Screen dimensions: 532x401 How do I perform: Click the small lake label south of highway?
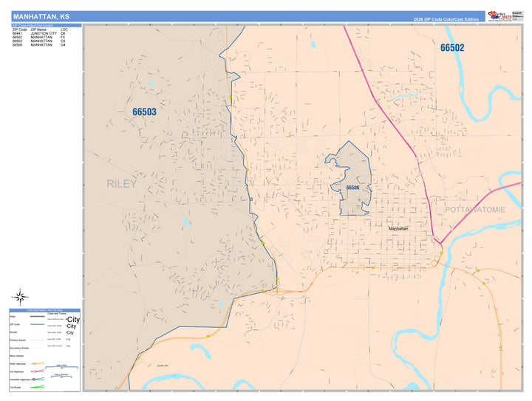163,366
